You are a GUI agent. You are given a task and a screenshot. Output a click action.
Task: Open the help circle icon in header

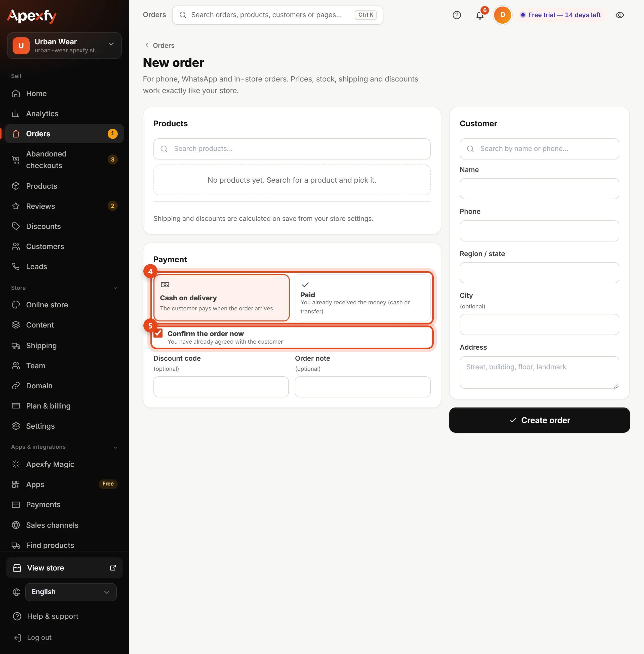457,15
